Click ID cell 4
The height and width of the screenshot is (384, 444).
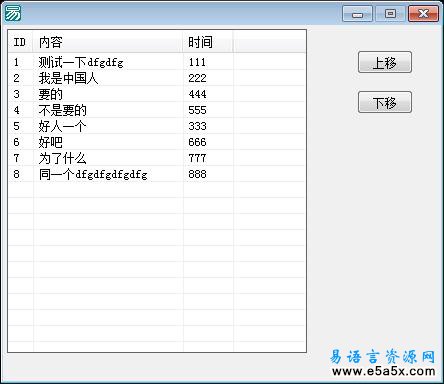[x=16, y=110]
